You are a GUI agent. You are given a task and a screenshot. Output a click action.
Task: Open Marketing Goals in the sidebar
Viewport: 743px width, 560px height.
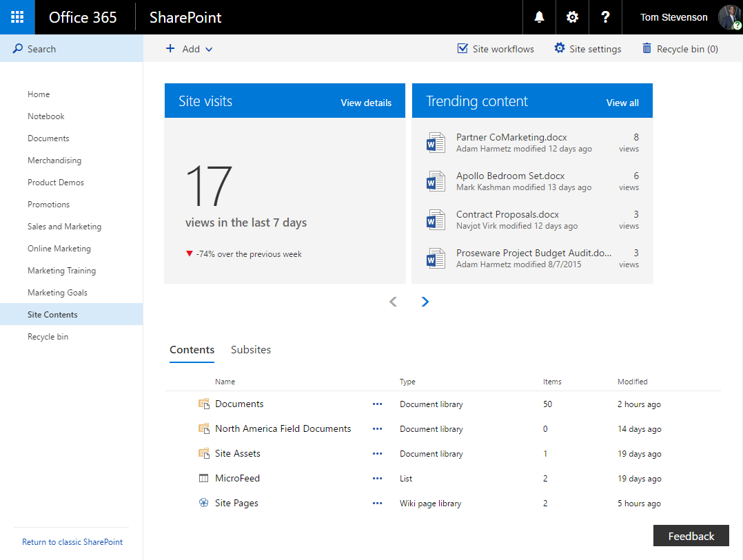(x=57, y=293)
